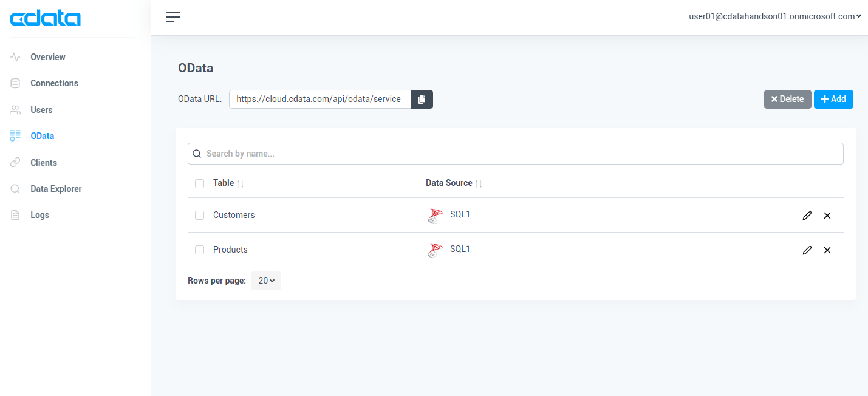Click the CData logo
Viewport: 868px width, 396px height.
click(46, 19)
